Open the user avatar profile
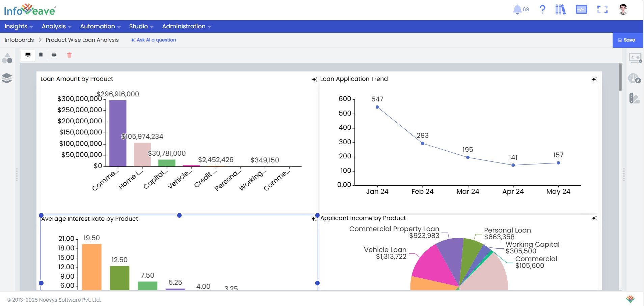Image resolution: width=644 pixels, height=306 pixels. click(623, 9)
